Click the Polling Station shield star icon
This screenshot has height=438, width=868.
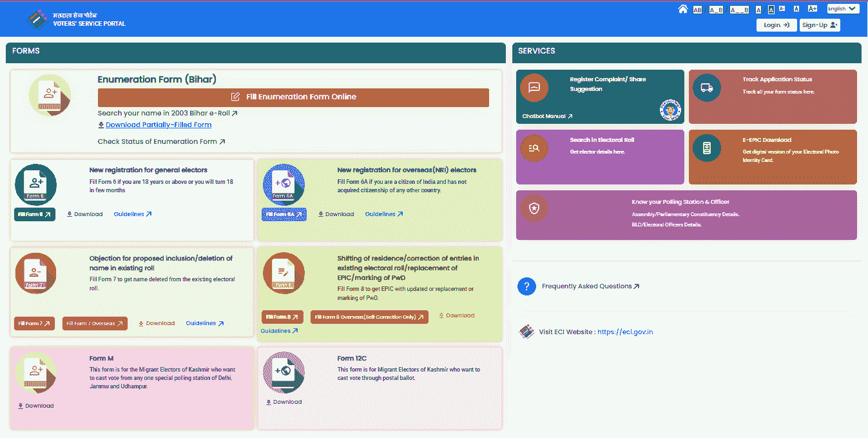pos(534,208)
